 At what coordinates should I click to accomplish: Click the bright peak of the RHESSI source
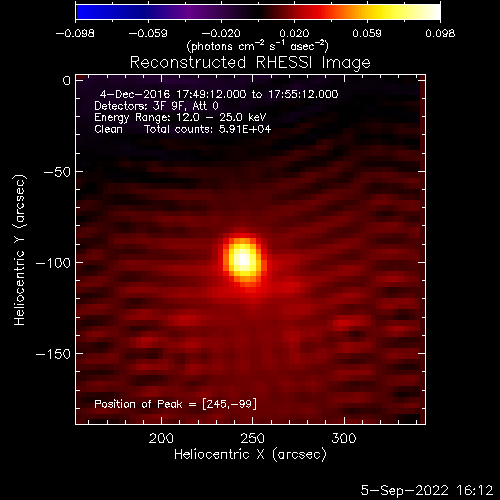tap(244, 260)
